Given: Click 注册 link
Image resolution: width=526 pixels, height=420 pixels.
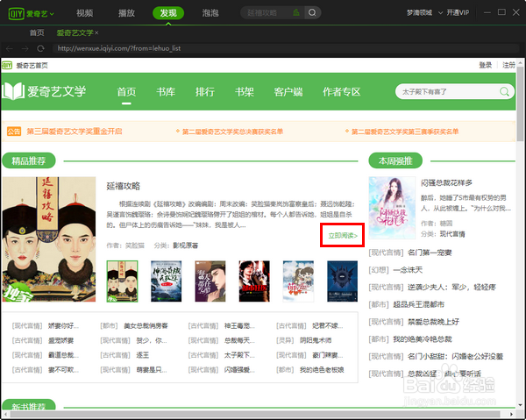Looking at the screenshot, I should tap(508, 65).
